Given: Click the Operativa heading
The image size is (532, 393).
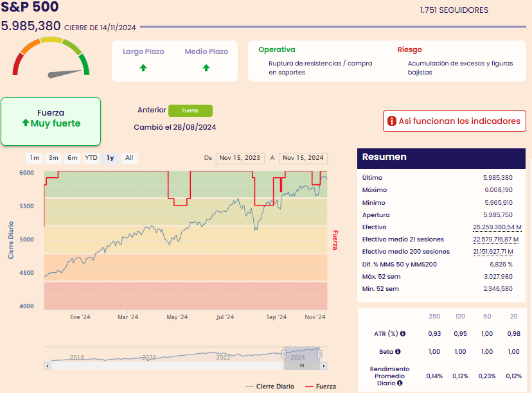Looking at the screenshot, I should 276,49.
